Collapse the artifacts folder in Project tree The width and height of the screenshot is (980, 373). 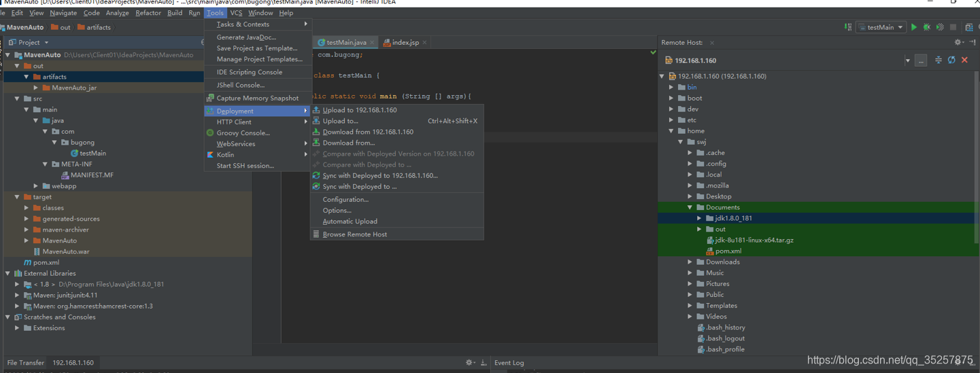27,77
